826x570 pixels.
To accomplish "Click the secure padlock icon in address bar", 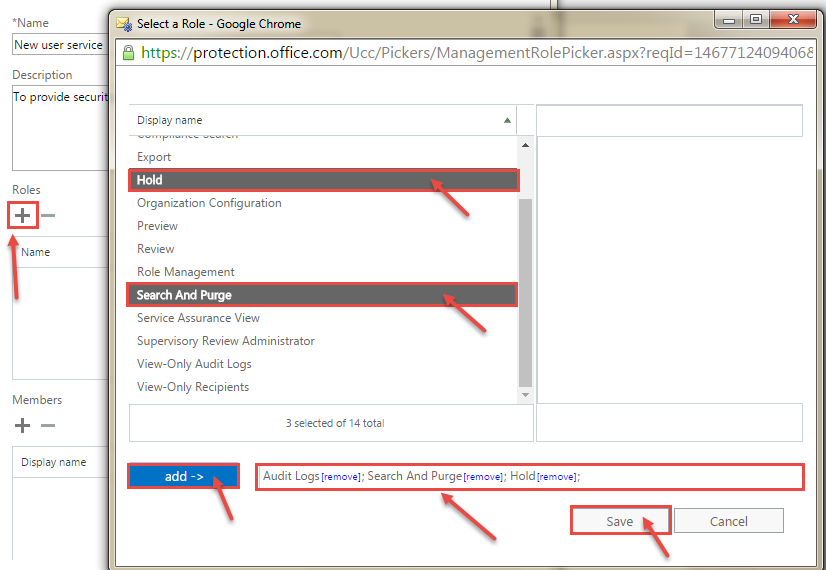I will [x=128, y=53].
